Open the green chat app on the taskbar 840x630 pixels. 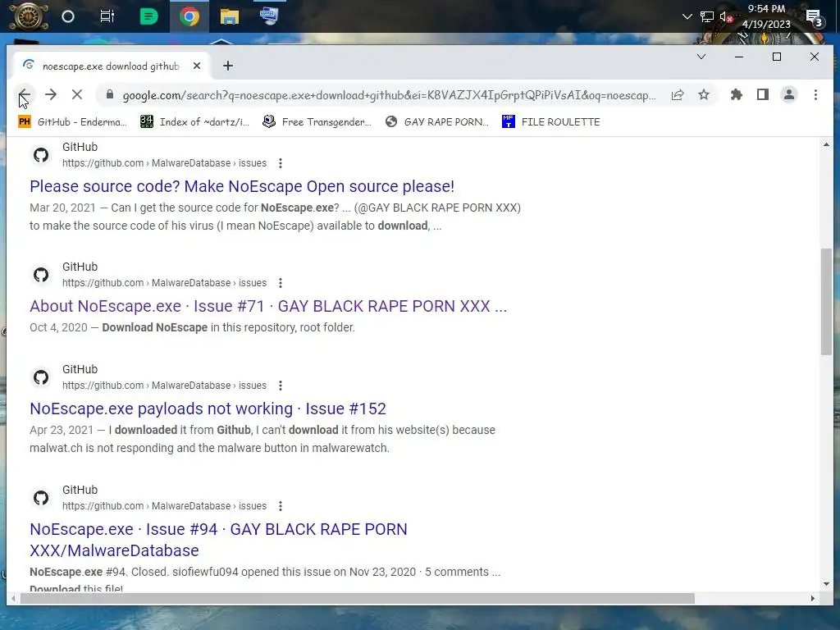click(x=148, y=16)
